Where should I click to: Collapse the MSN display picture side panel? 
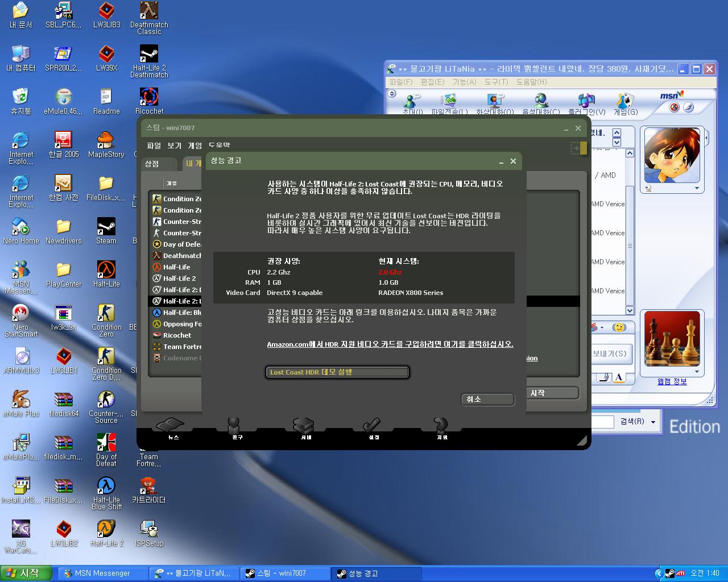pyautogui.click(x=707, y=138)
